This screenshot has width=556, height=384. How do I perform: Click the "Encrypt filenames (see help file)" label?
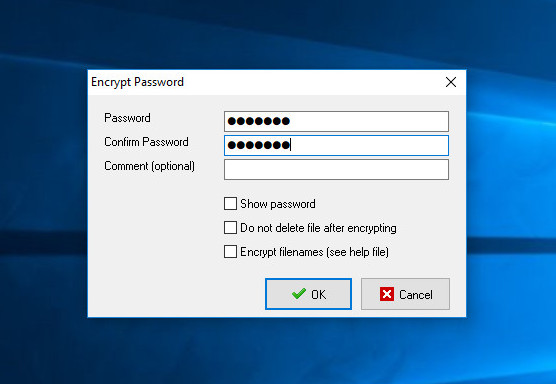pyautogui.click(x=314, y=252)
